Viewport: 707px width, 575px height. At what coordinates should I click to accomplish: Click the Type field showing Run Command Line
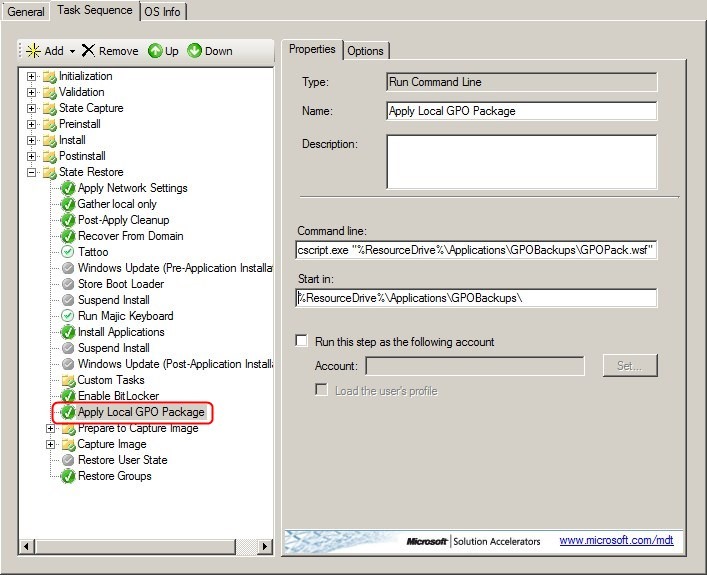click(522, 82)
